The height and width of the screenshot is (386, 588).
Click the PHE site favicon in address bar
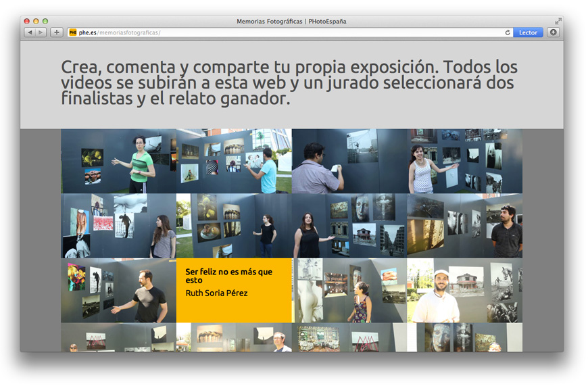[72, 32]
